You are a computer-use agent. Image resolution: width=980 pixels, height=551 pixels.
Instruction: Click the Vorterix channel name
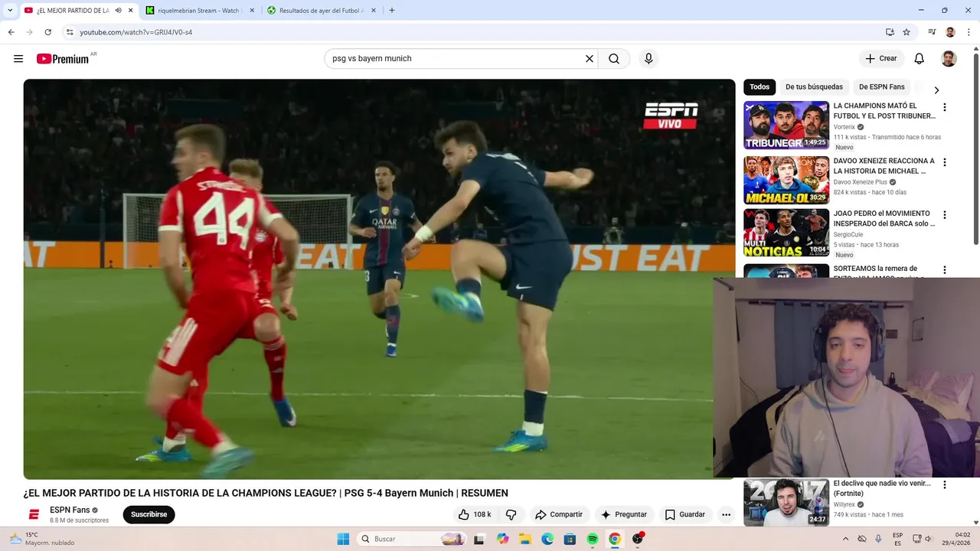[844, 127]
